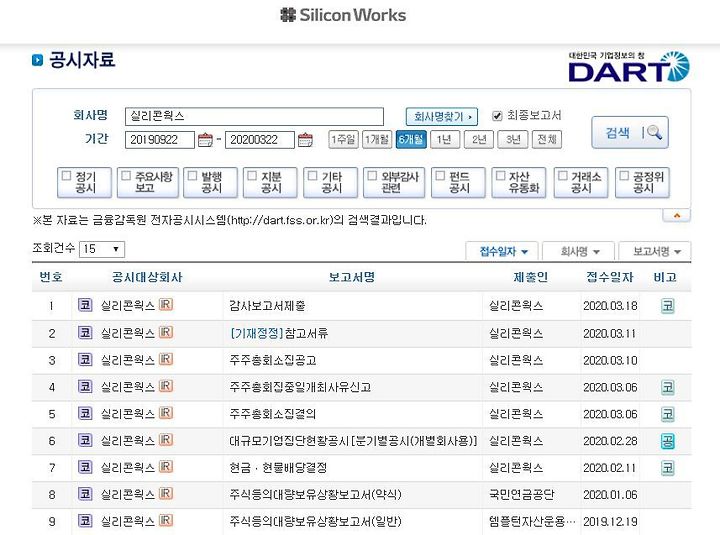Check the 지분공시 filter
720x535 pixels.
click(x=252, y=176)
